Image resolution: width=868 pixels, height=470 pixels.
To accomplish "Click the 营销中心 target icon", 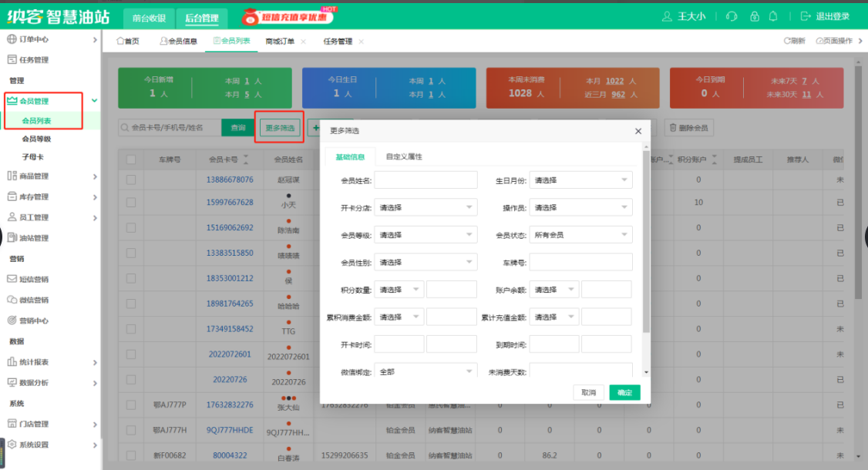I will tap(12, 320).
